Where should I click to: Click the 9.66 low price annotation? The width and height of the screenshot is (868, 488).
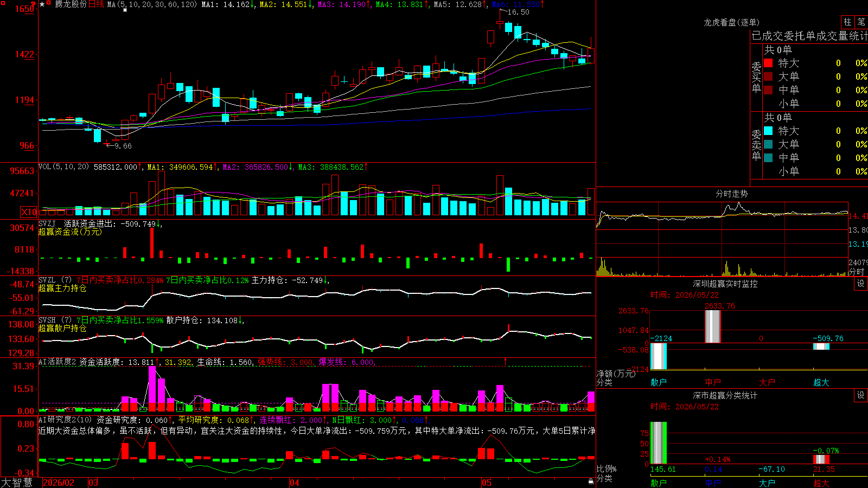[x=123, y=146]
